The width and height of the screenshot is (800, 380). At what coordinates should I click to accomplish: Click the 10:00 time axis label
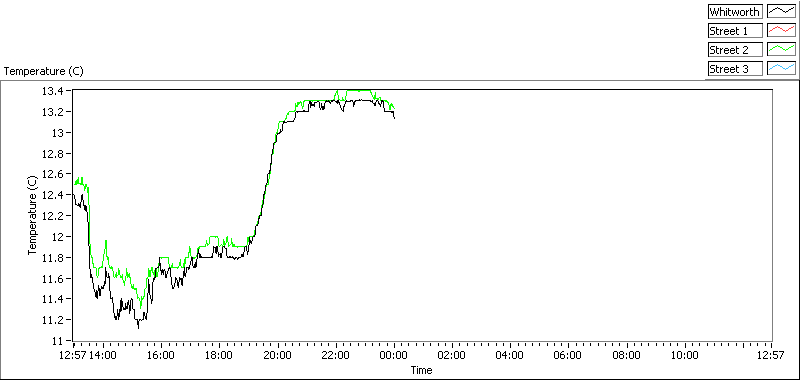coord(685,355)
